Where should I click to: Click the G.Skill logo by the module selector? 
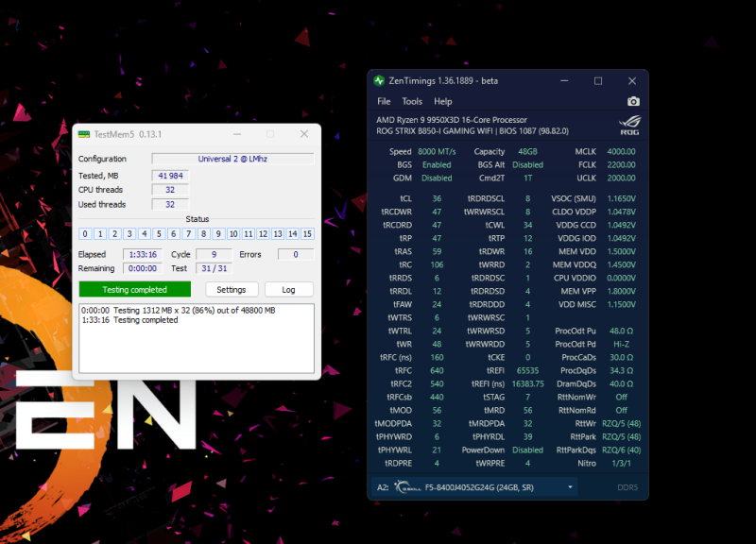click(x=407, y=487)
